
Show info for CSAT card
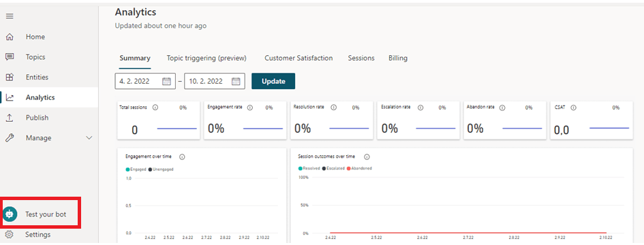click(x=573, y=108)
